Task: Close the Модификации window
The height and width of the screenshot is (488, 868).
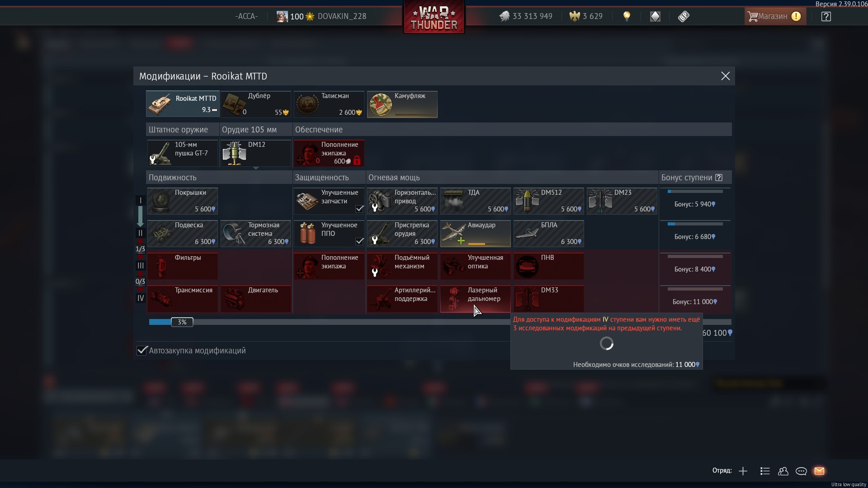Action: coord(726,76)
